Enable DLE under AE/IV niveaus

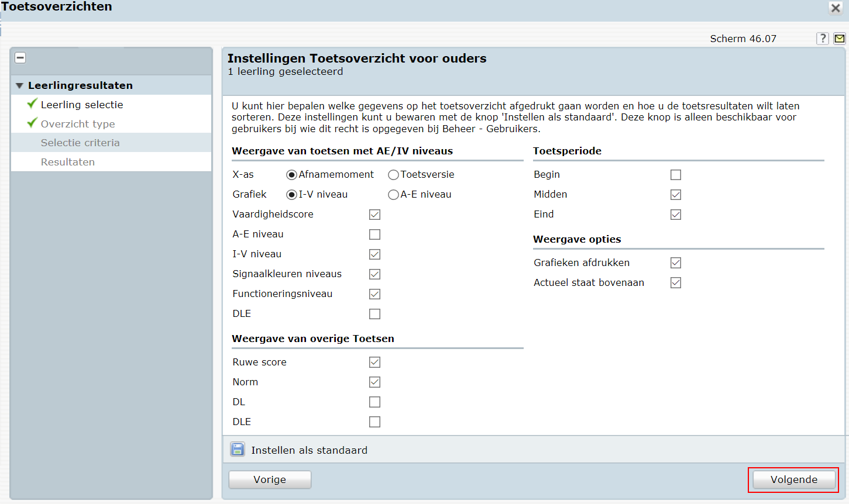tap(375, 314)
